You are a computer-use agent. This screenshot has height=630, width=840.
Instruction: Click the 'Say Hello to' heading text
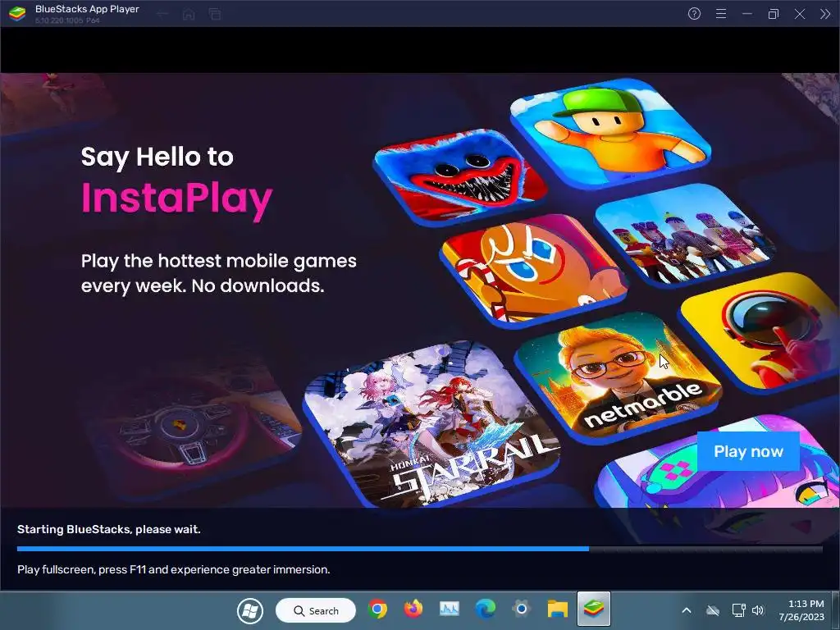tap(157, 157)
